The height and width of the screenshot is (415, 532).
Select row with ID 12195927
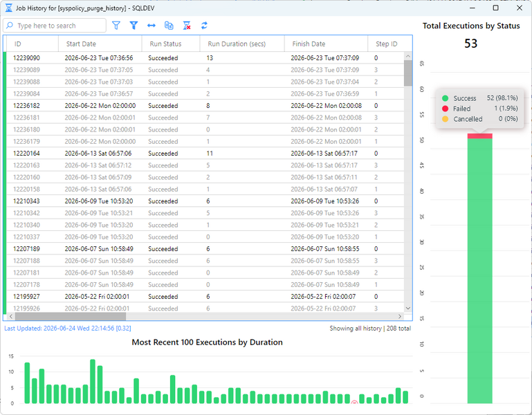[205, 297]
